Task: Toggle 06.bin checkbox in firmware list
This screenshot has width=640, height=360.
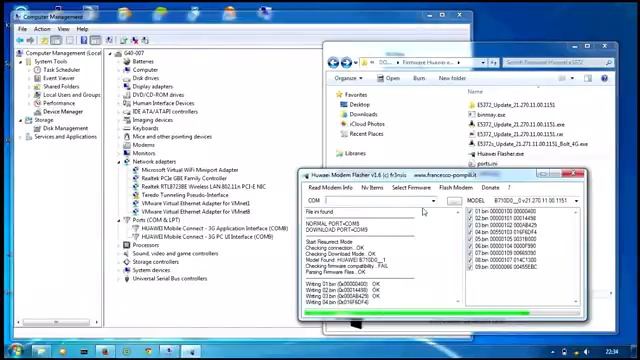Action: pyautogui.click(x=470, y=246)
